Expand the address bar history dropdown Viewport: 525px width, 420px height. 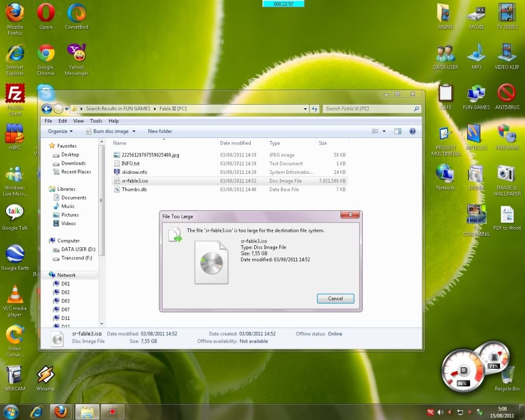point(305,109)
